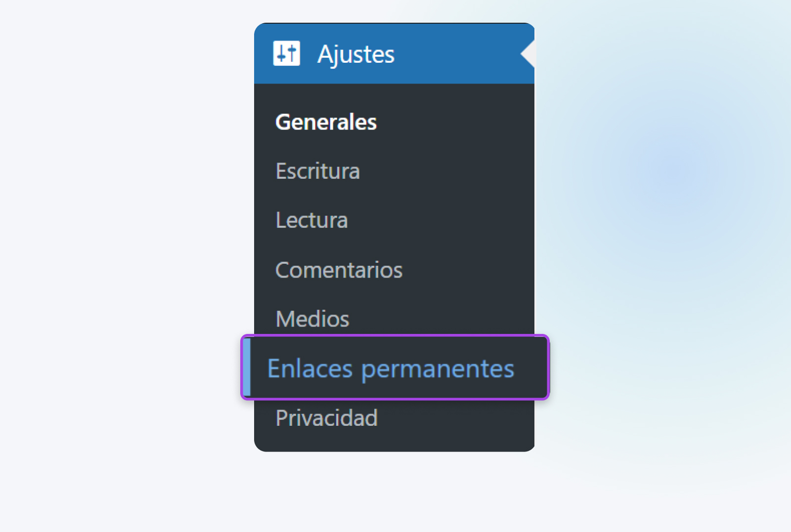Navigate to comment settings via Comentarios

click(339, 270)
